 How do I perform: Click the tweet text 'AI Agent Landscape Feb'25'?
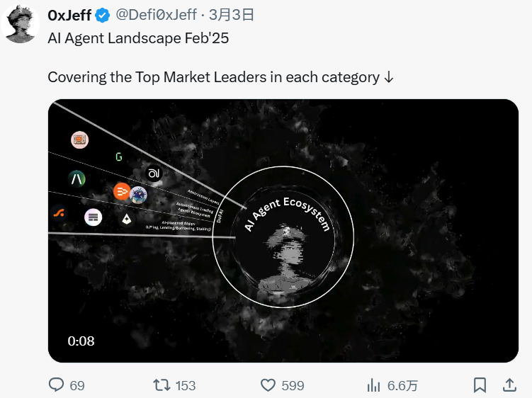(138, 38)
